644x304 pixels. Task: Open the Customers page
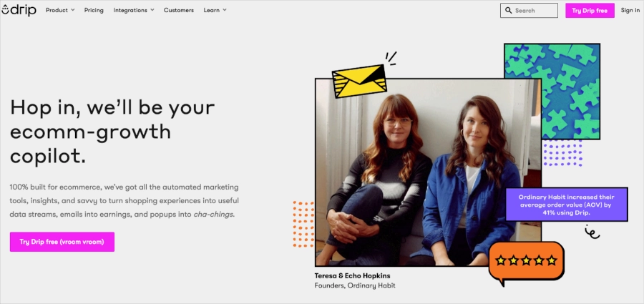click(179, 10)
